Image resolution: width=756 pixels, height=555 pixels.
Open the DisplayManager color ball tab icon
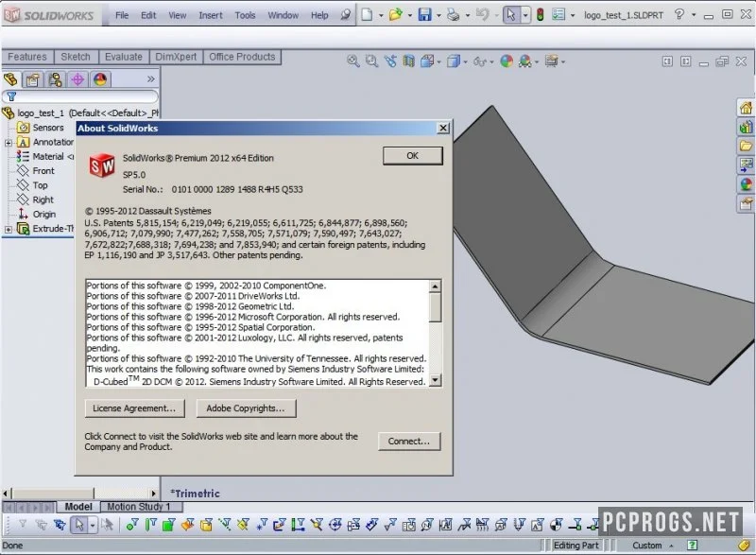[x=100, y=79]
